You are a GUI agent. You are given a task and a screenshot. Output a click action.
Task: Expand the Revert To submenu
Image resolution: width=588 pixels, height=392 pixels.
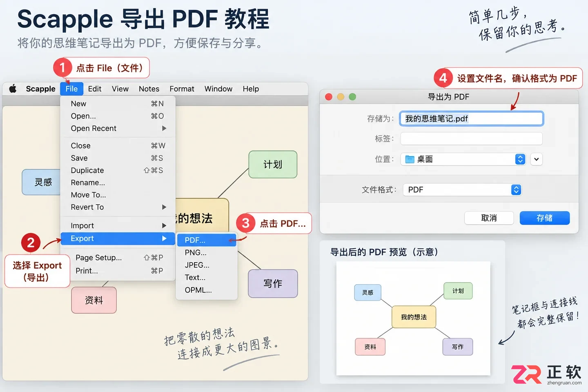click(118, 207)
